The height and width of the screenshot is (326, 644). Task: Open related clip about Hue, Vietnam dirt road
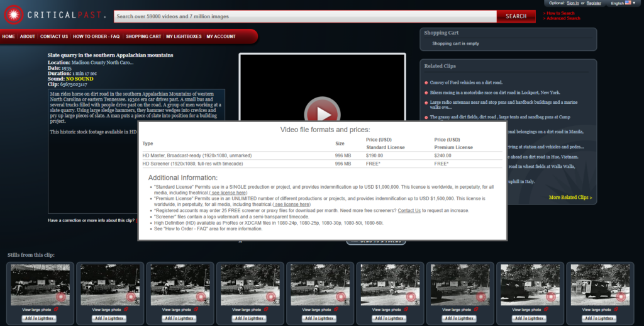coord(543,157)
